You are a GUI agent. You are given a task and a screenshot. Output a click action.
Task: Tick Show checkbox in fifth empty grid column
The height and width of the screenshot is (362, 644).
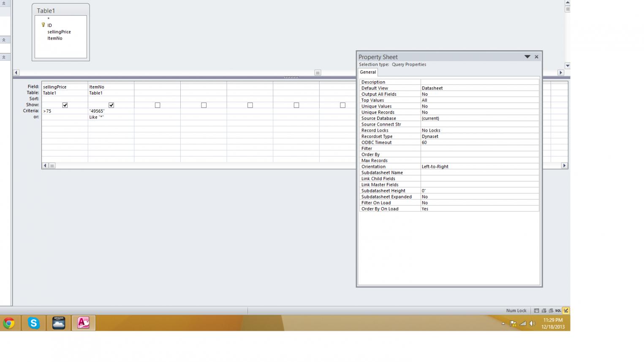tap(342, 105)
